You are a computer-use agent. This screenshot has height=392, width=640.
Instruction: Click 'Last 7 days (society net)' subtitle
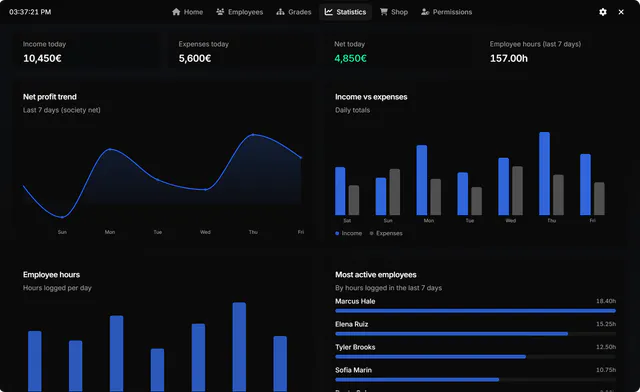pos(62,110)
